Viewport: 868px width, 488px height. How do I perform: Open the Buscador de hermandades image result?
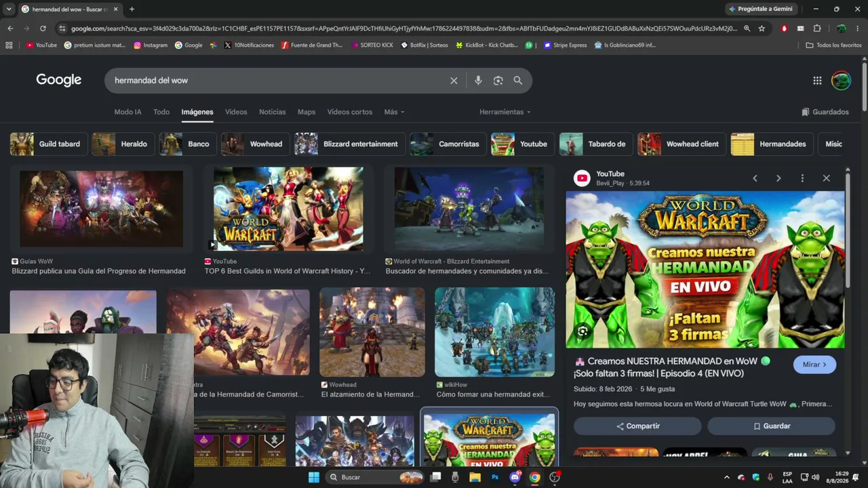(x=469, y=209)
